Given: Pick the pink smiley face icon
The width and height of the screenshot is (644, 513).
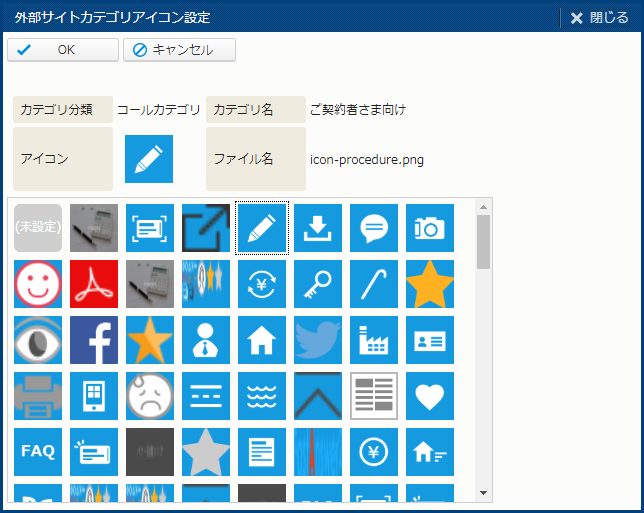Looking at the screenshot, I should [38, 284].
